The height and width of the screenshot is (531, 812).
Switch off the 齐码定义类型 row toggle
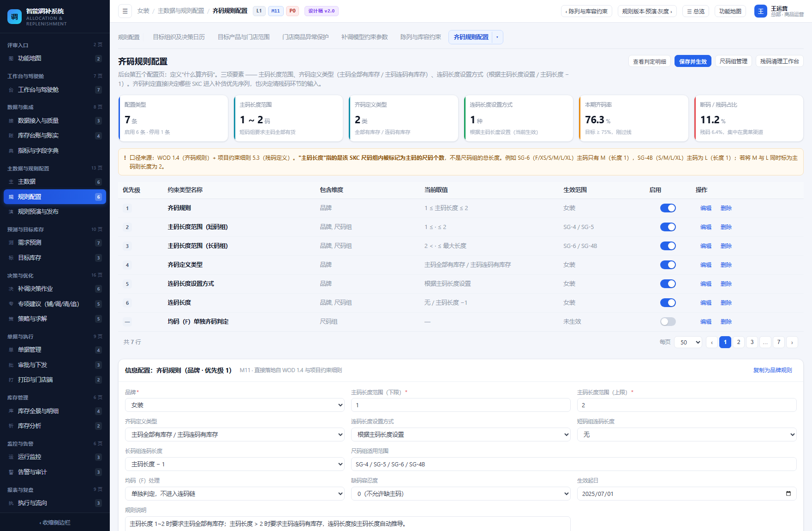pyautogui.click(x=668, y=265)
